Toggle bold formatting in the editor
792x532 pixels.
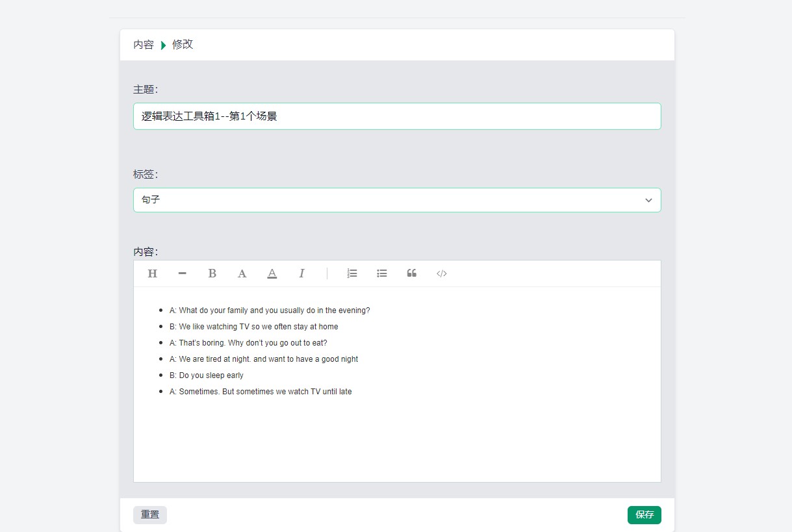(212, 273)
